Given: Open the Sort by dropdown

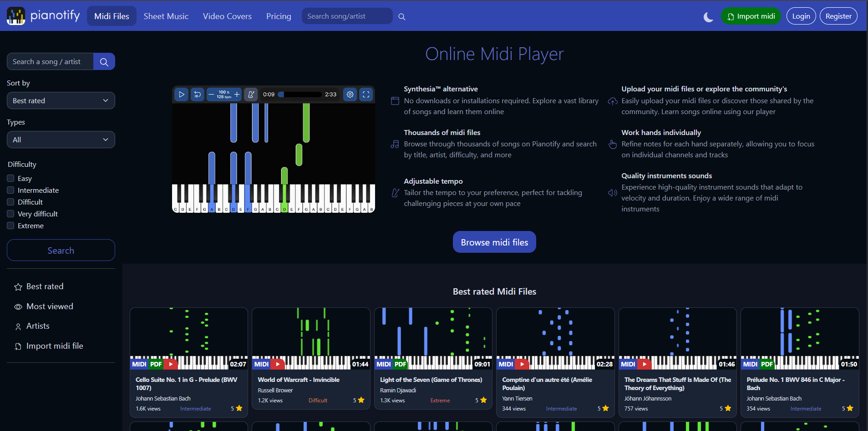Looking at the screenshot, I should tap(61, 100).
